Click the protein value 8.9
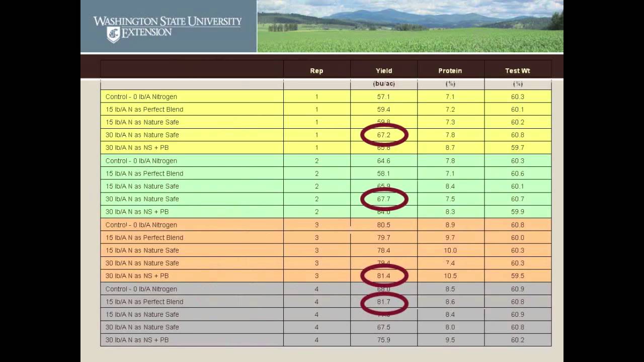Image resolution: width=644 pixels, height=362 pixels. (x=450, y=225)
